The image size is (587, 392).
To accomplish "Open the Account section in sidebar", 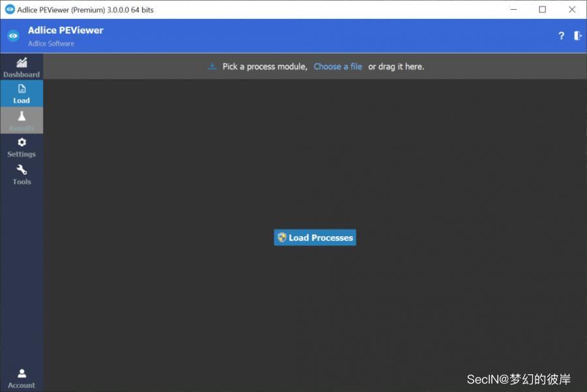I will point(22,378).
